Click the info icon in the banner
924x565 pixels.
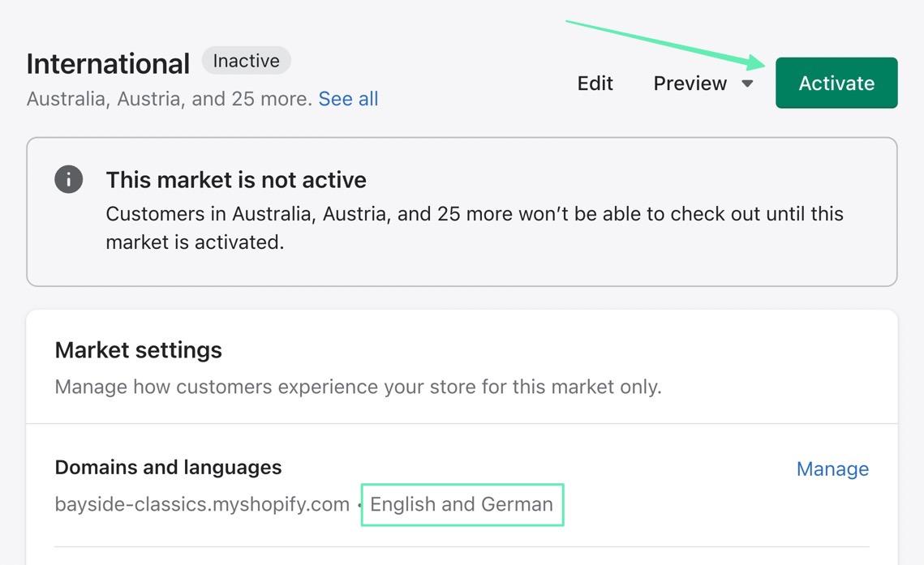coord(69,179)
